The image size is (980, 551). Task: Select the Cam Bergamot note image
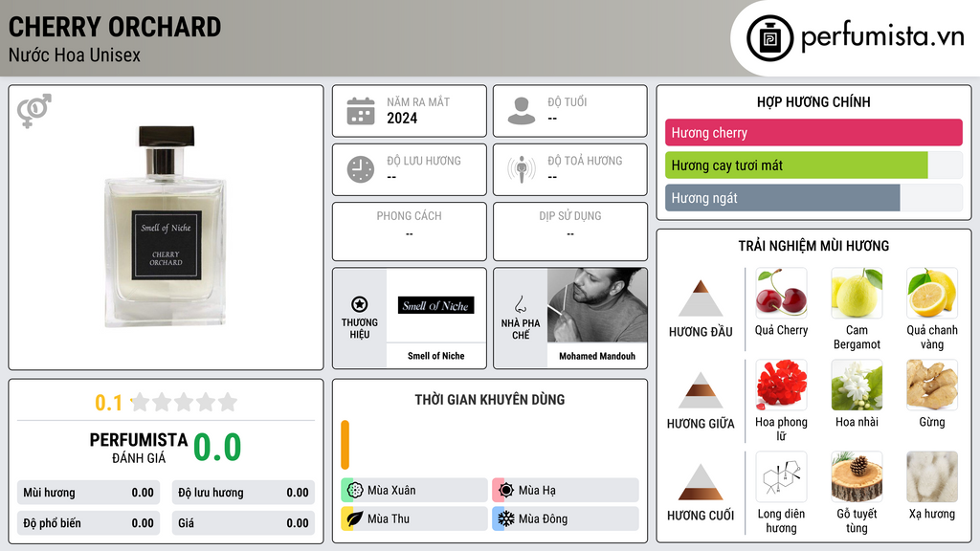point(857,293)
